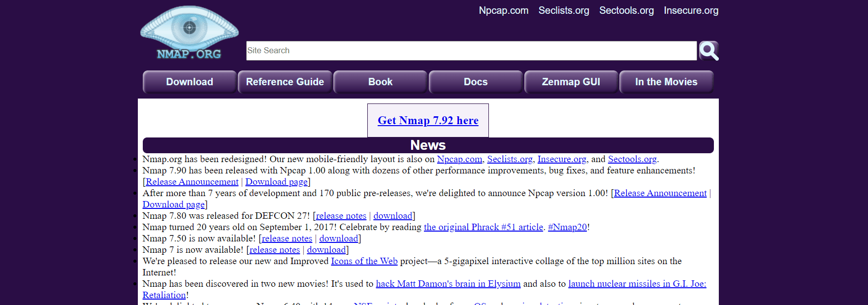Open Nmap 7.90 Release Announcement link
Image resolution: width=868 pixels, height=305 pixels.
pyautogui.click(x=192, y=182)
